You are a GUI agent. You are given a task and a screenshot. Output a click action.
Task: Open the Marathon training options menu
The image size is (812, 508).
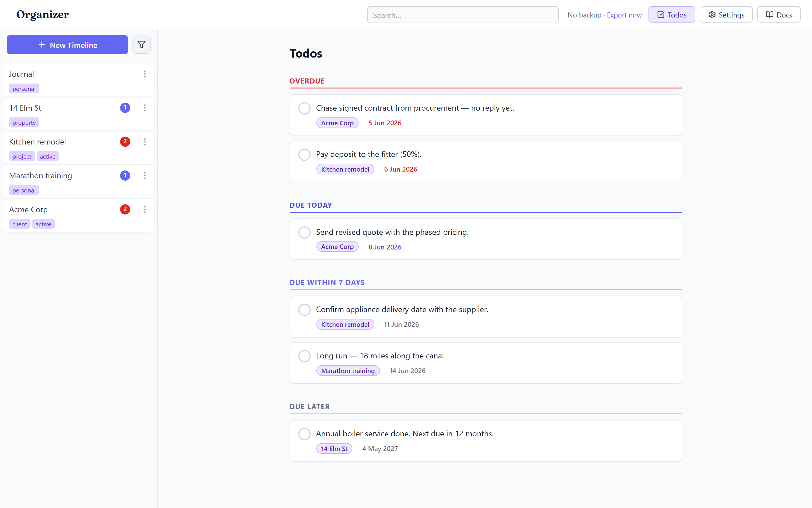145,176
